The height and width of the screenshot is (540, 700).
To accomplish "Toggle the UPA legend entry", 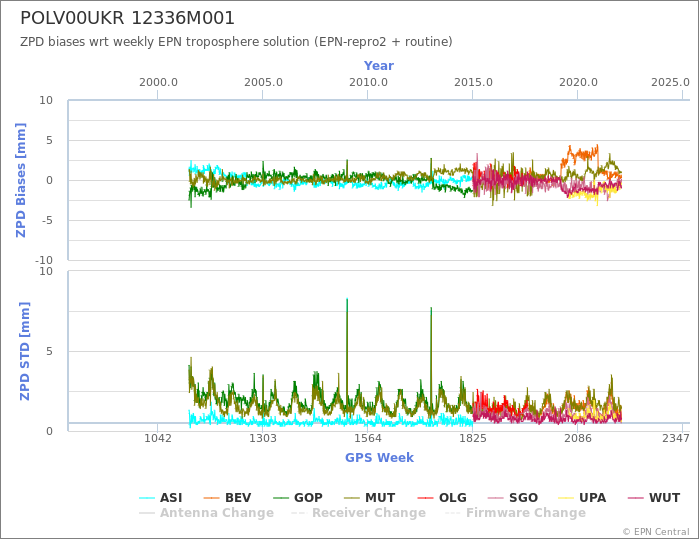I will click(582, 498).
